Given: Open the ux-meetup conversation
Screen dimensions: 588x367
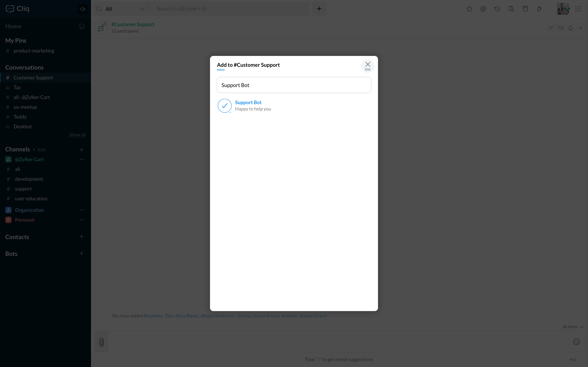Looking at the screenshot, I should (25, 107).
